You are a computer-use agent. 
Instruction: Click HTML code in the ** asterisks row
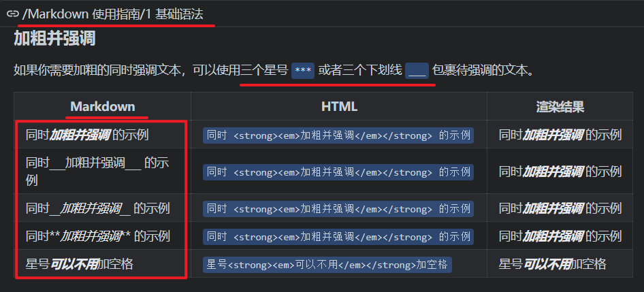point(338,237)
